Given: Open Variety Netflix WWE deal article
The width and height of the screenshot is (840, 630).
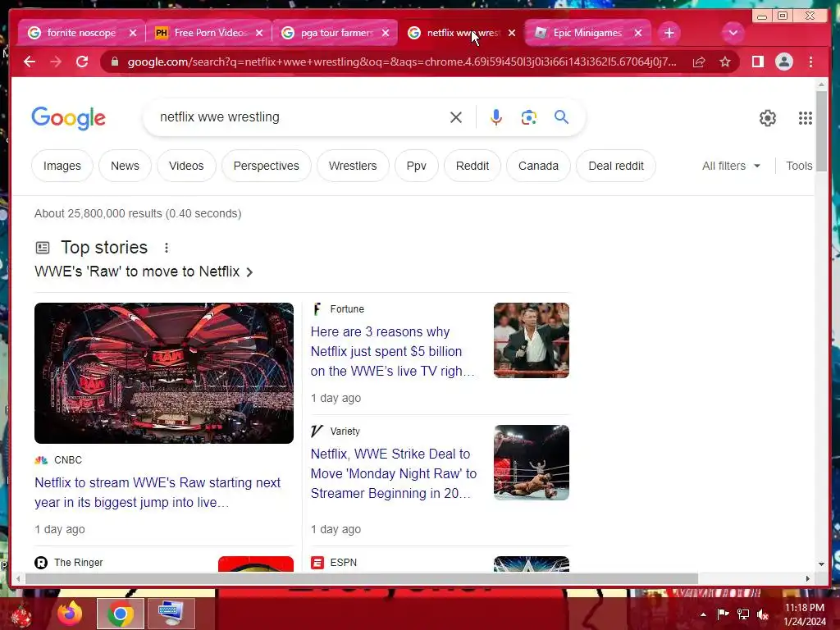Looking at the screenshot, I should tap(394, 473).
